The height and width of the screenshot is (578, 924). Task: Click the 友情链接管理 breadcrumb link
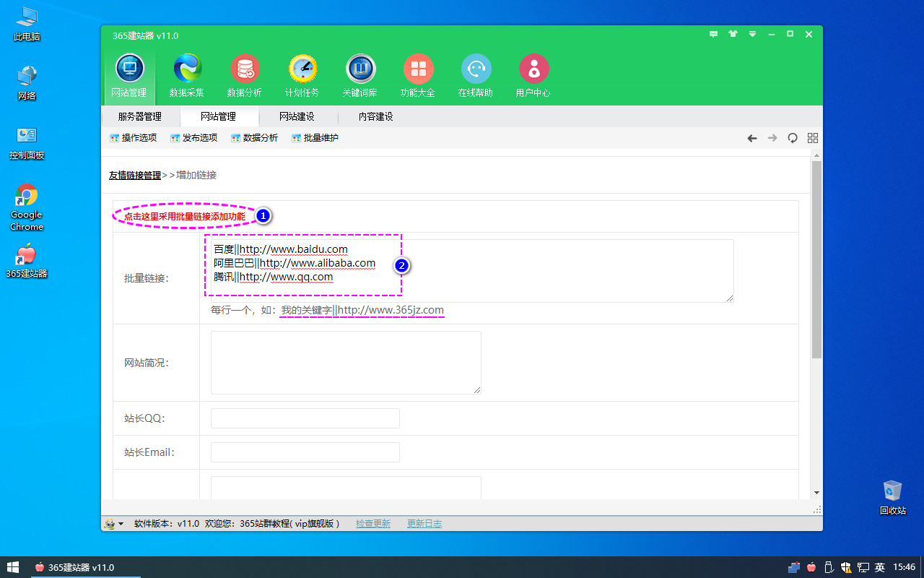(x=135, y=175)
